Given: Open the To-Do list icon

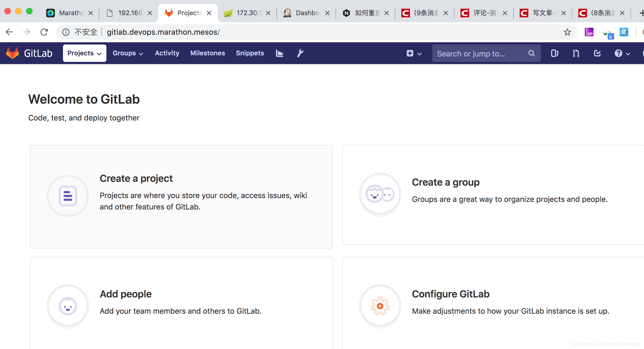Looking at the screenshot, I should click(x=597, y=53).
